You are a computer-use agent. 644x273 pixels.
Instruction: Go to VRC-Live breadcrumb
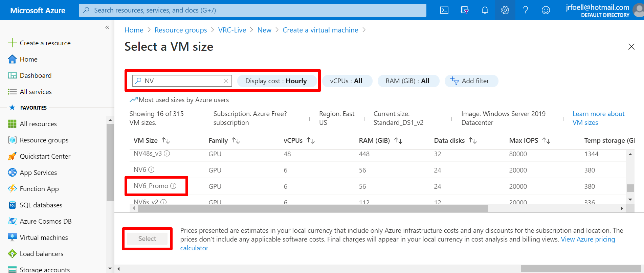click(232, 30)
